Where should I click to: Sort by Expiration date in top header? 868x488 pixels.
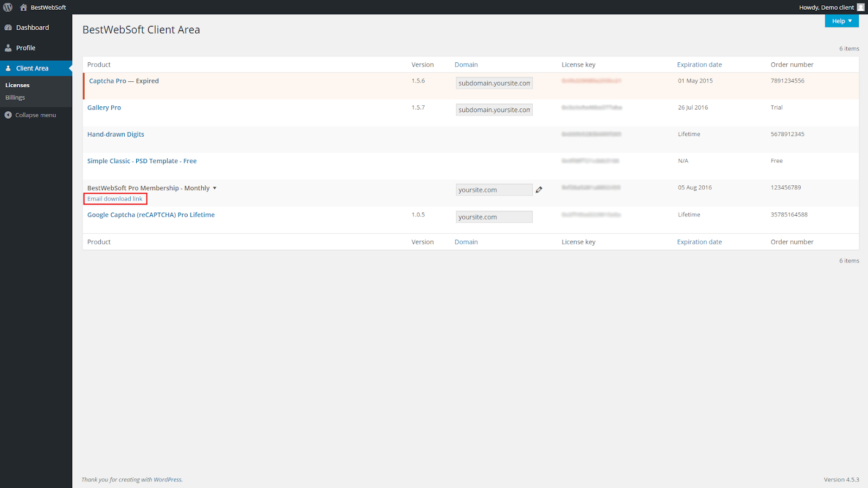[x=699, y=65]
